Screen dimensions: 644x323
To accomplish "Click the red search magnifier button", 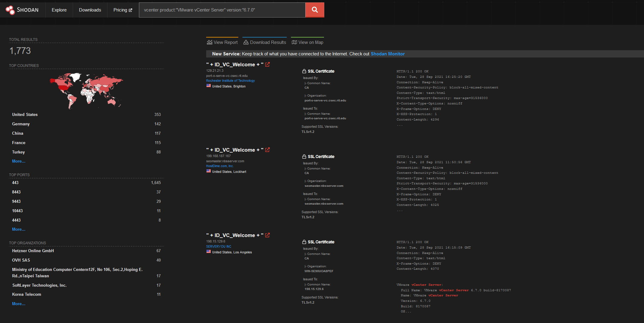I will pyautogui.click(x=315, y=10).
